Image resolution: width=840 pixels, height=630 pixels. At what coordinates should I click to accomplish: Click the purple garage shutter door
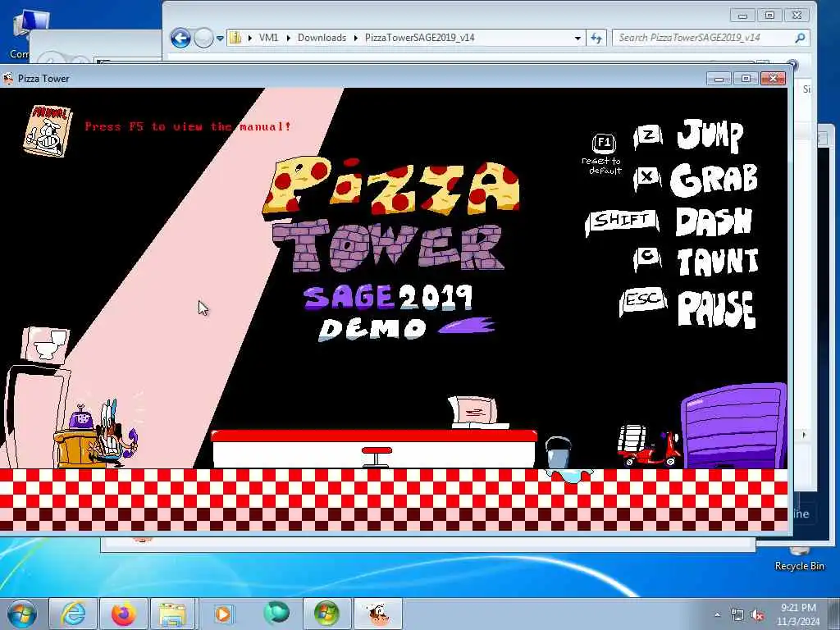click(x=734, y=427)
